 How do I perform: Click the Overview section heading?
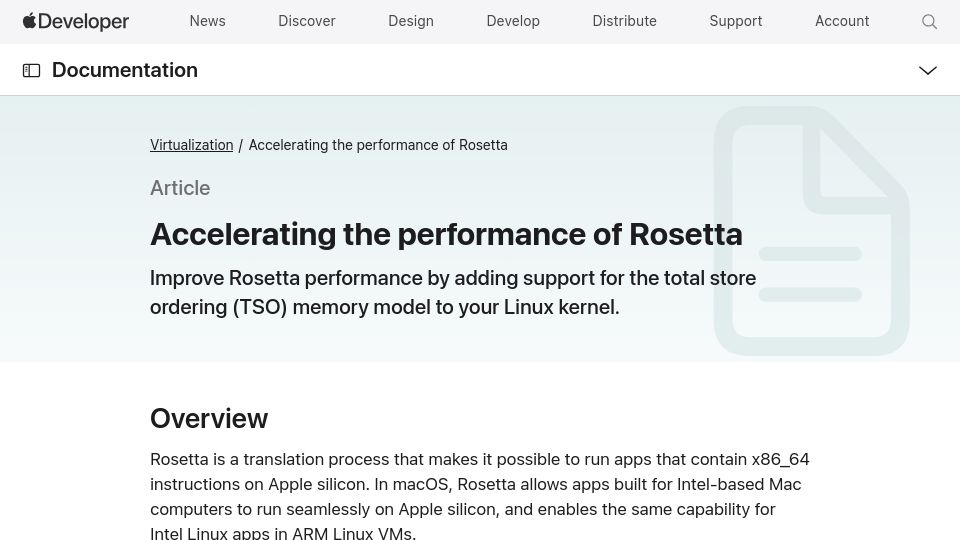pyautogui.click(x=209, y=419)
